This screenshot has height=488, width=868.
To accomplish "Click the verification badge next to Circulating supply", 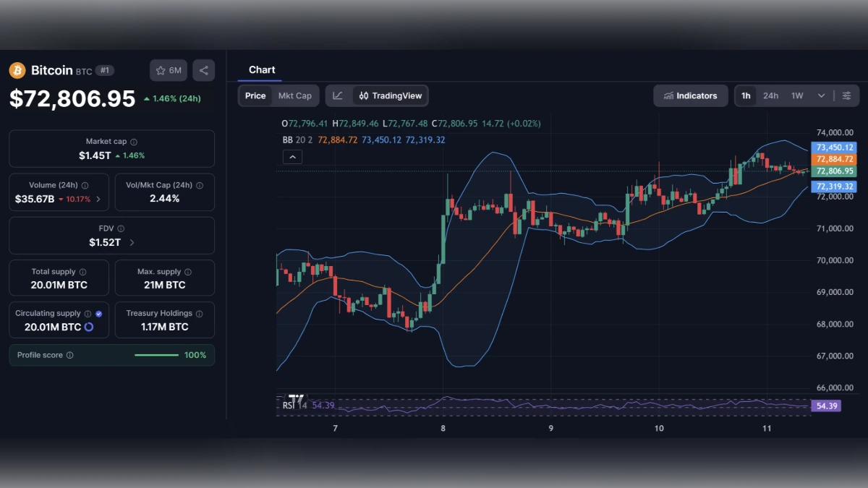I will 99,313.
